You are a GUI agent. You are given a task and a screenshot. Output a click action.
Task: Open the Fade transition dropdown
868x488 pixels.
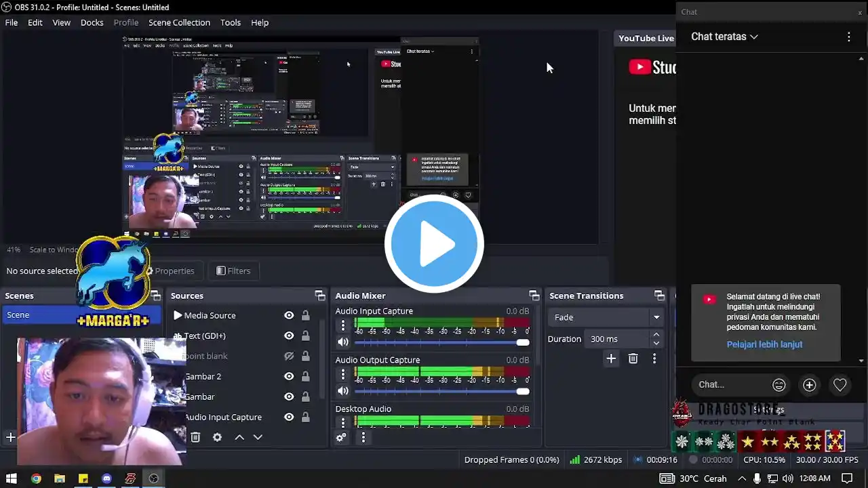[607, 317]
